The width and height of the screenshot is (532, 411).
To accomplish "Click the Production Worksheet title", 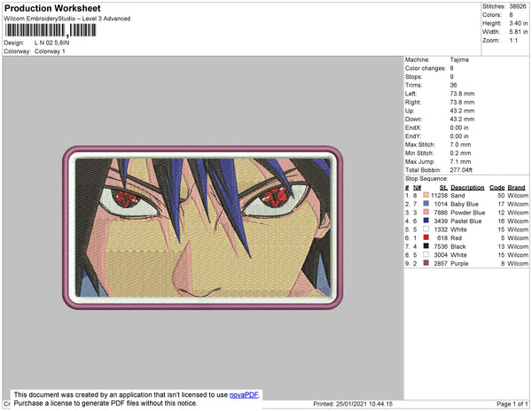I will [x=52, y=8].
